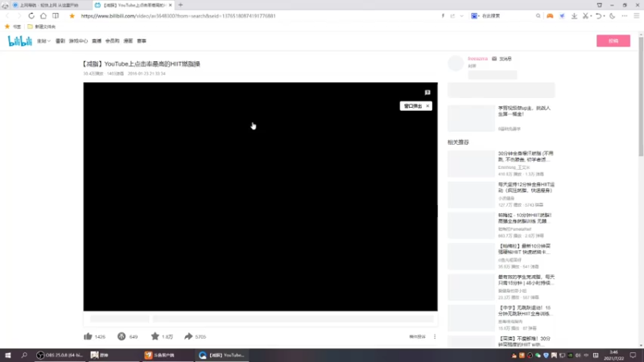Close the YouTube HIIT video tab

tap(170, 5)
